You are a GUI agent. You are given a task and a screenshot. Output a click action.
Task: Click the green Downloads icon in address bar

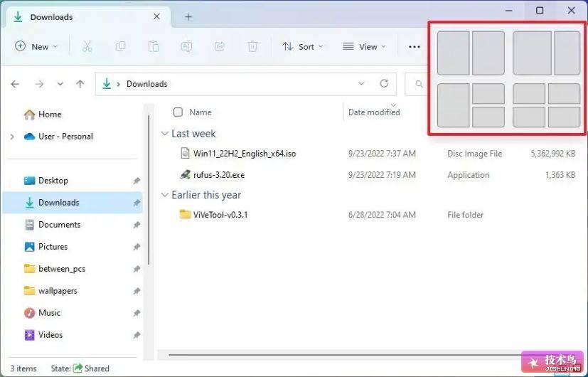coord(107,83)
